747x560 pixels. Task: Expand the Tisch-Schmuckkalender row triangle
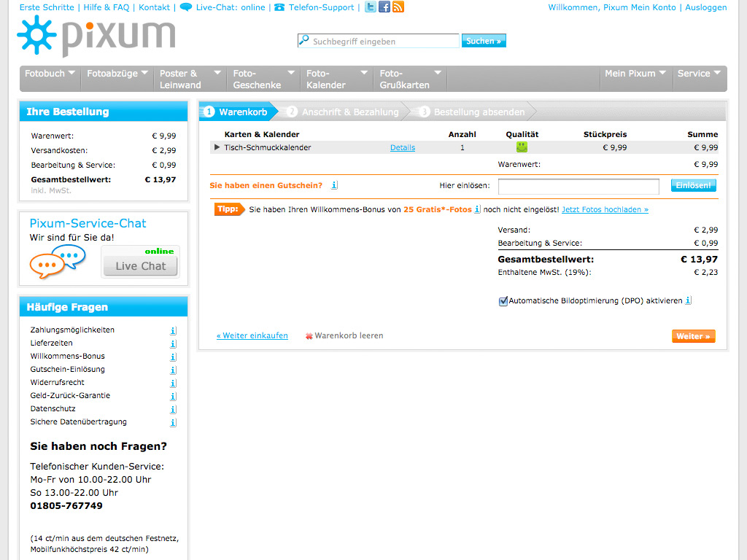tap(217, 147)
